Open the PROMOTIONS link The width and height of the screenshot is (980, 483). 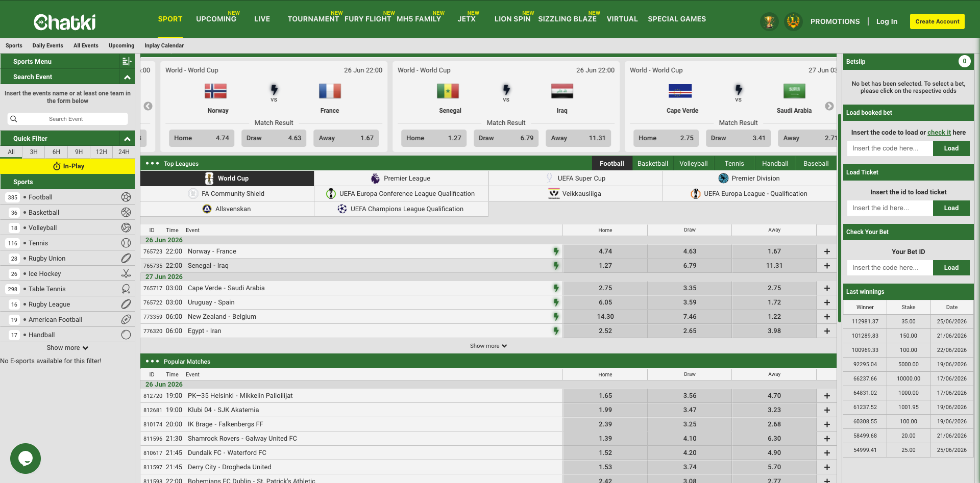(x=835, y=21)
